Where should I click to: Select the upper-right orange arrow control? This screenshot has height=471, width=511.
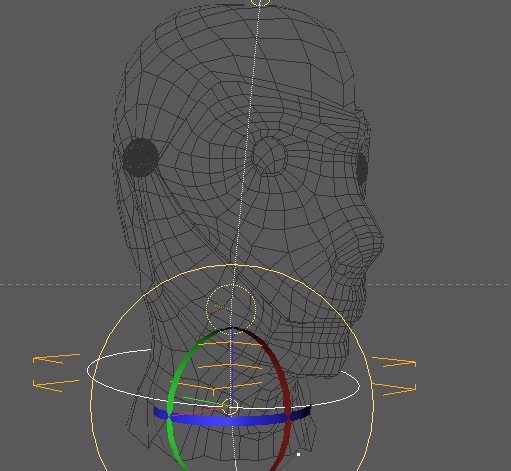[x=394, y=362]
